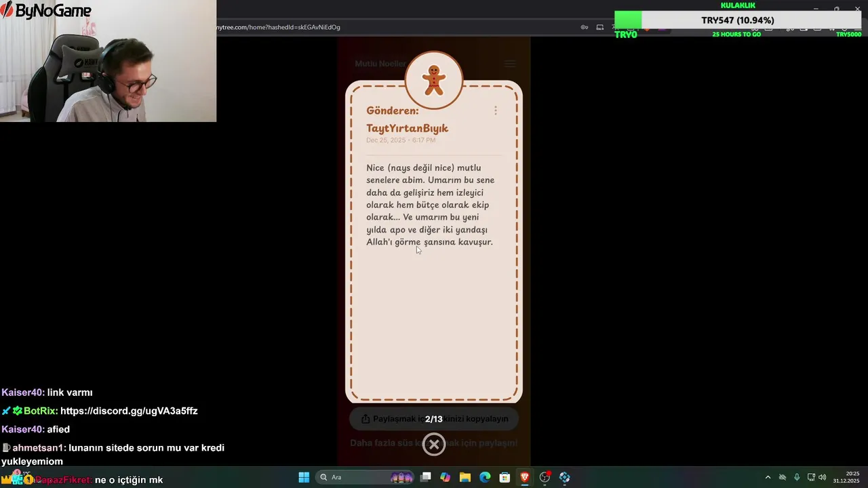This screenshot has height=488, width=868.
Task: Click the gingerbread man ornament icon
Action: coord(434,80)
